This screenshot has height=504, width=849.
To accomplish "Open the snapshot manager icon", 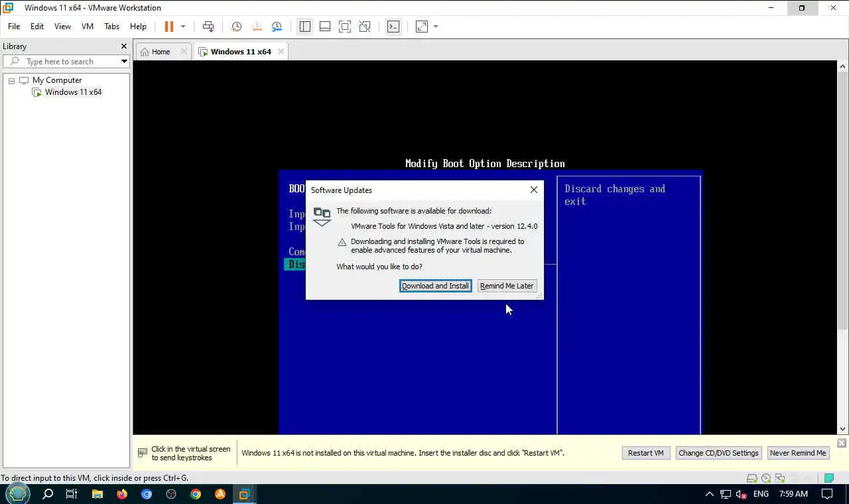I will point(277,27).
